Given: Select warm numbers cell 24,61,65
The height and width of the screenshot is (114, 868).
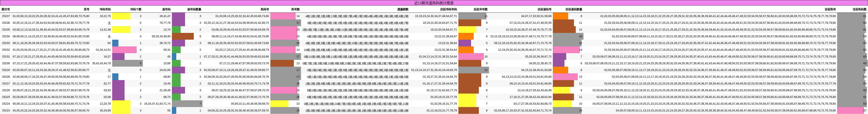Looking at the screenshot, I should (x=165, y=70).
